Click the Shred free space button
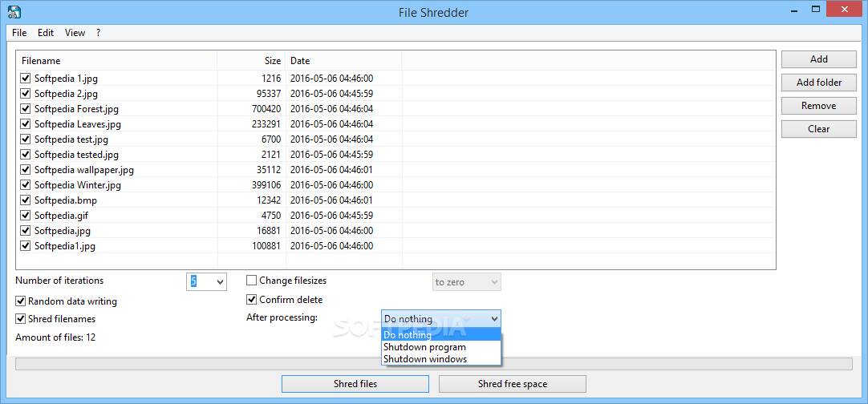 click(512, 383)
